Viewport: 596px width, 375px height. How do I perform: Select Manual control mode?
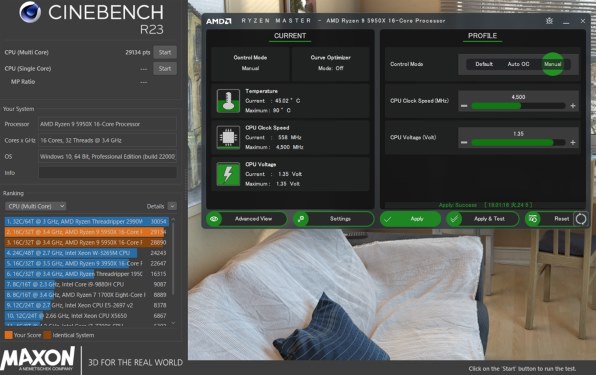coord(553,64)
